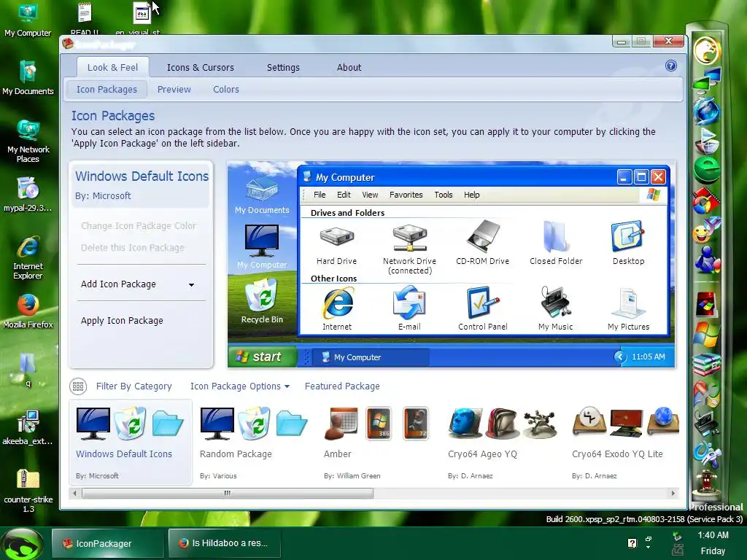The width and height of the screenshot is (747, 560).
Task: Click the IconPackager taskbar button
Action: click(108, 543)
